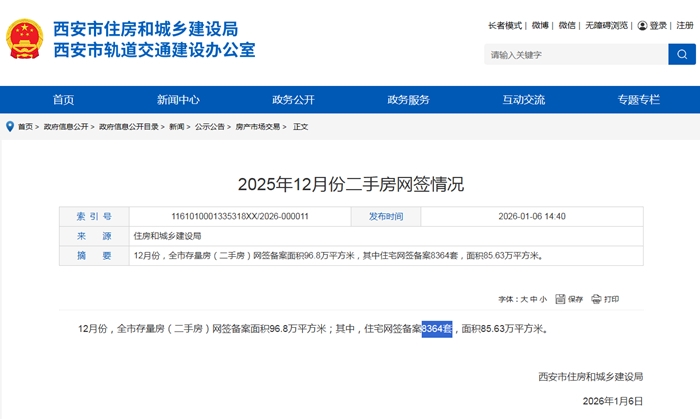The width and height of the screenshot is (700, 419).
Task: Open 首页 in main navigation
Action: 63,100
